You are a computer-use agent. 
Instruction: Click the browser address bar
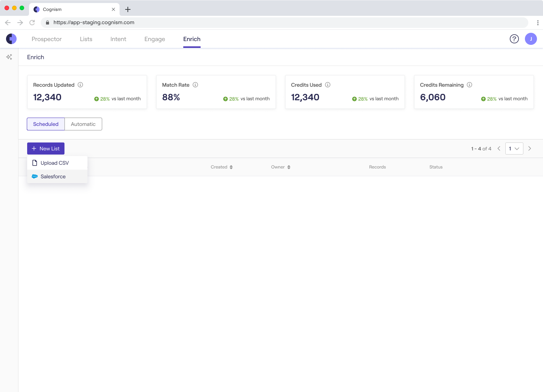pos(264,22)
